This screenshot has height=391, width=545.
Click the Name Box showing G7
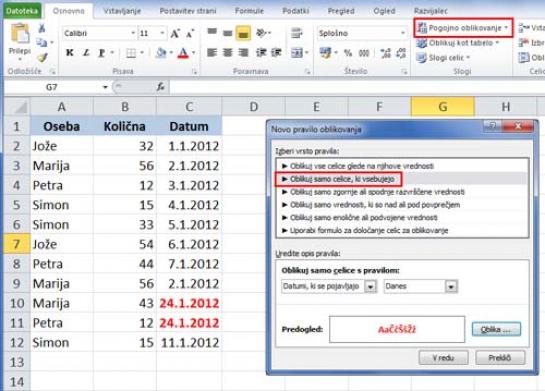coord(51,87)
